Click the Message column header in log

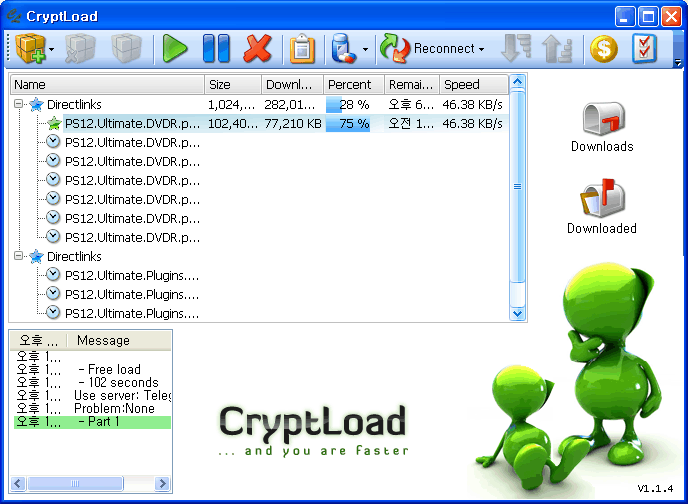[119, 340]
